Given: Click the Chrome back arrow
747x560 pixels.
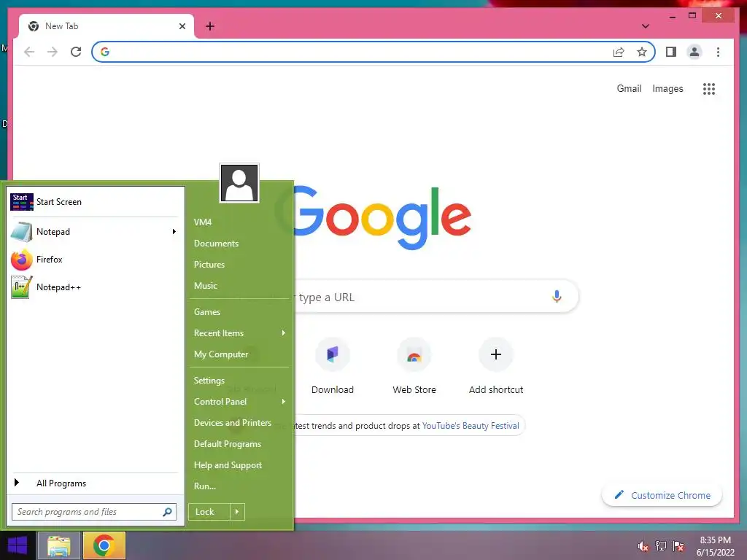Looking at the screenshot, I should click(29, 52).
